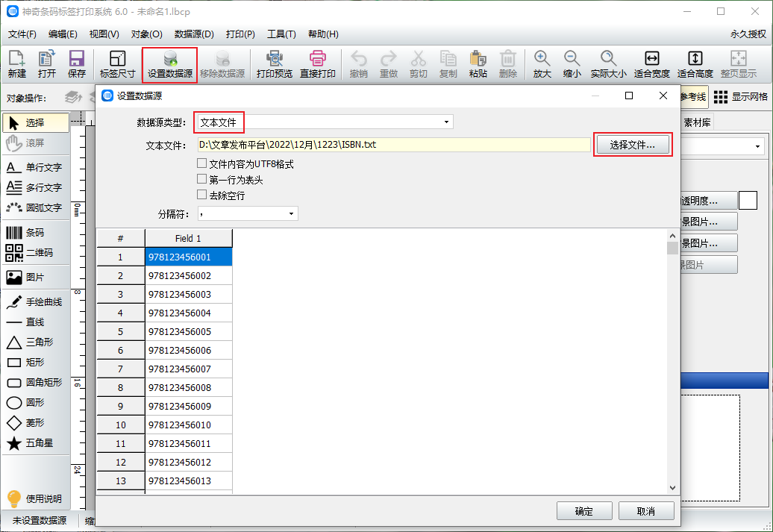Select the 三角形 triangle tool

click(36, 342)
